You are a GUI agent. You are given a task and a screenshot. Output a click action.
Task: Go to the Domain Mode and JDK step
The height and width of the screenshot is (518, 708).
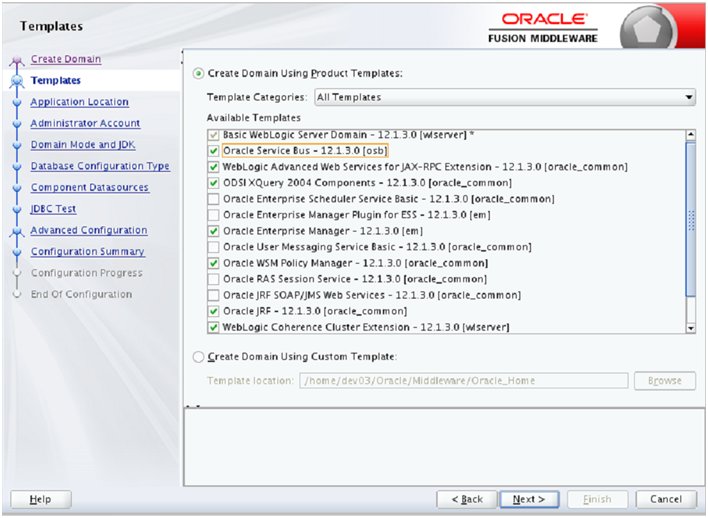(x=83, y=145)
